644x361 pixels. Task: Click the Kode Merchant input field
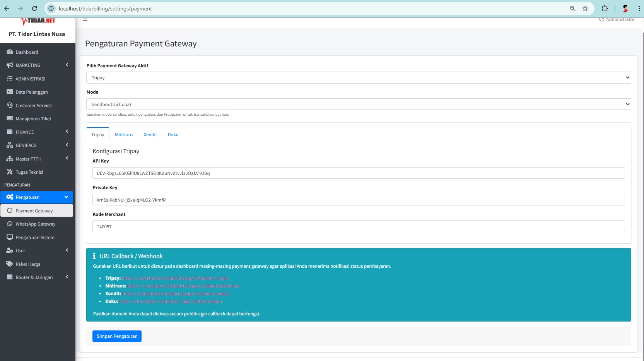(359, 226)
